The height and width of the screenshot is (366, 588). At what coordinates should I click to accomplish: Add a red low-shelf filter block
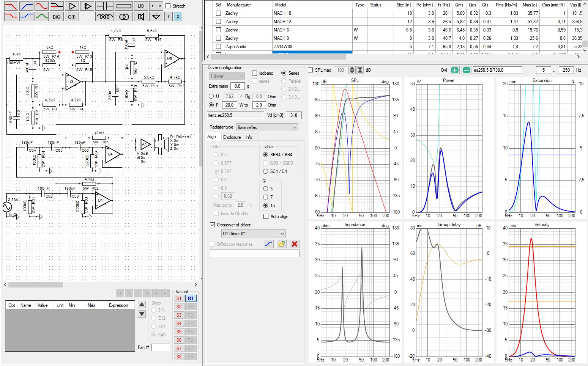[x=11, y=16]
